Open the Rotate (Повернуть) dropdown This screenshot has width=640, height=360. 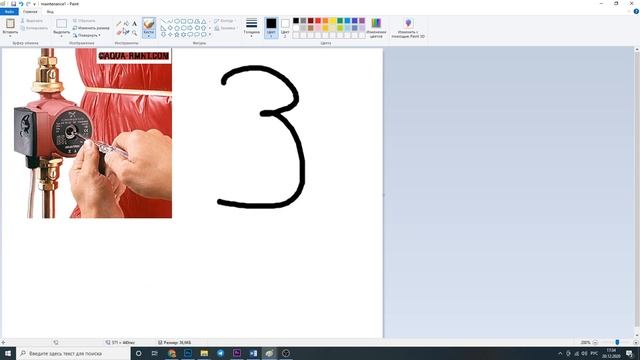click(87, 35)
